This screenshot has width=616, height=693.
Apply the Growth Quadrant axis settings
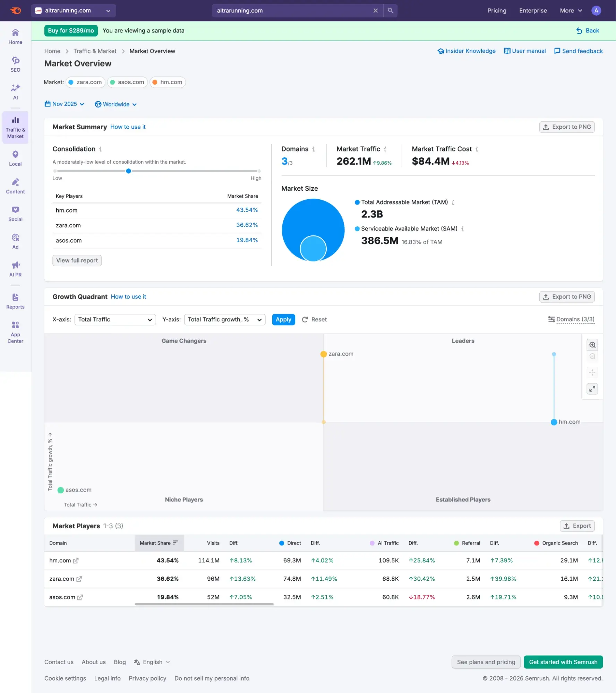[283, 319]
